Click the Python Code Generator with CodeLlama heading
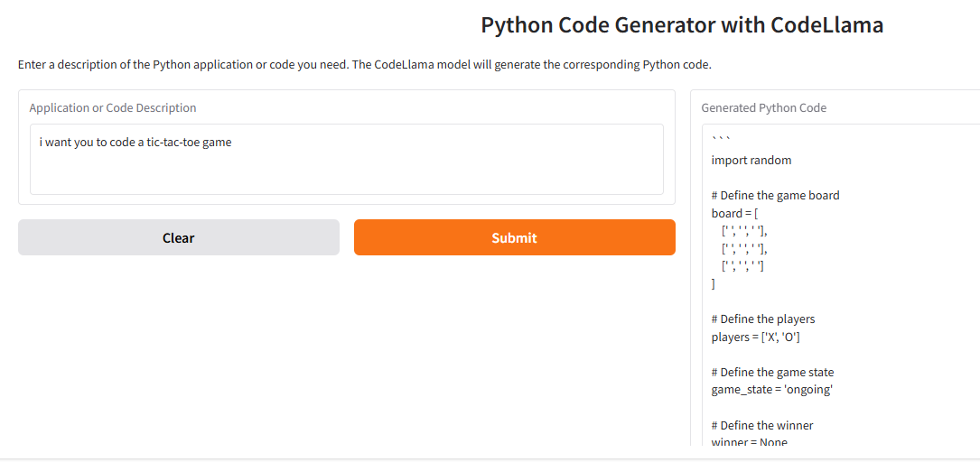Image resolution: width=980 pixels, height=462 pixels. [682, 25]
